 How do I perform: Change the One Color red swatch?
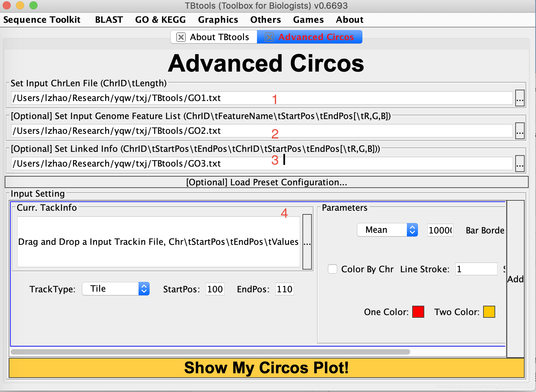(x=418, y=311)
